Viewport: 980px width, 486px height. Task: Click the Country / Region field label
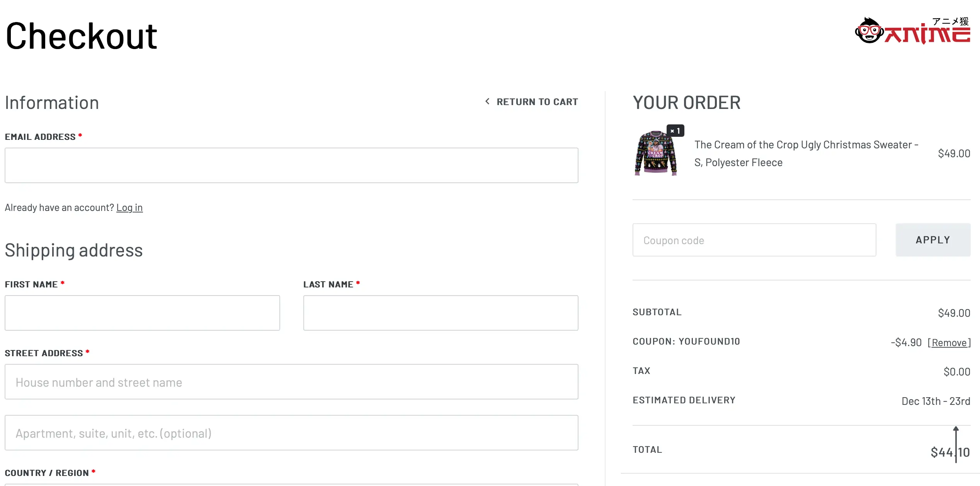point(47,473)
